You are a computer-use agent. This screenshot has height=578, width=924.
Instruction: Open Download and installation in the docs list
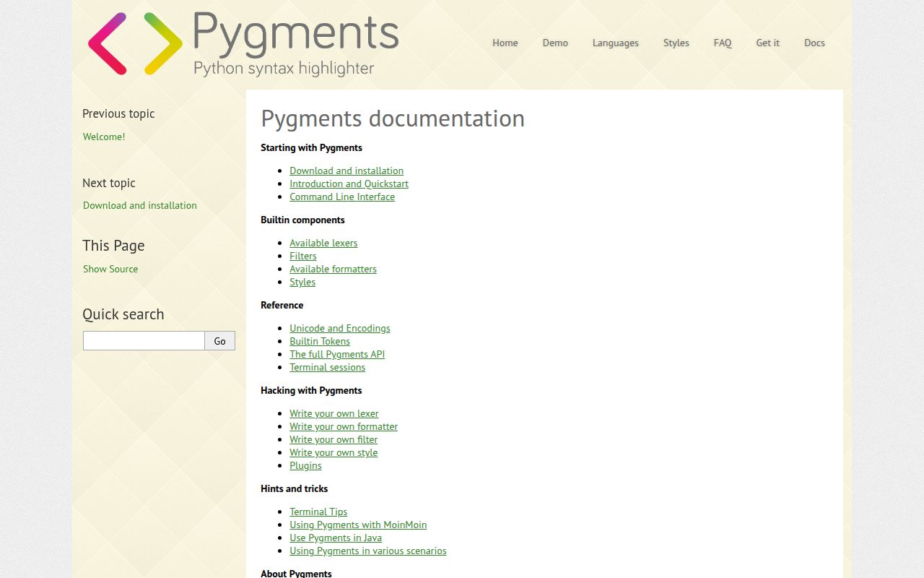tap(346, 171)
